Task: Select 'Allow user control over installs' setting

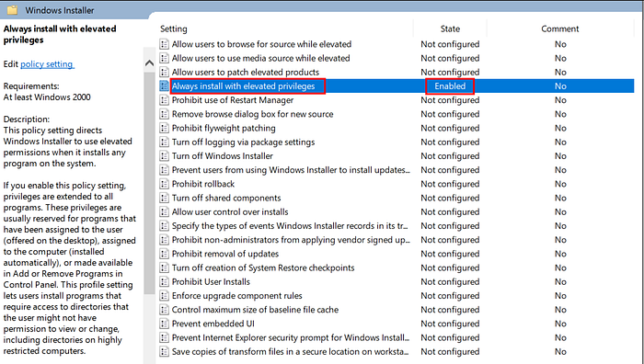Action: (230, 211)
